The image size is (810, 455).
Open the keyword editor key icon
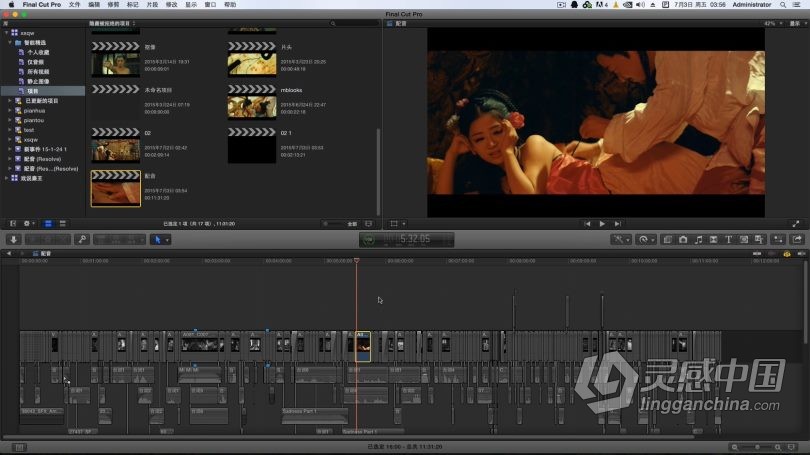click(x=82, y=240)
